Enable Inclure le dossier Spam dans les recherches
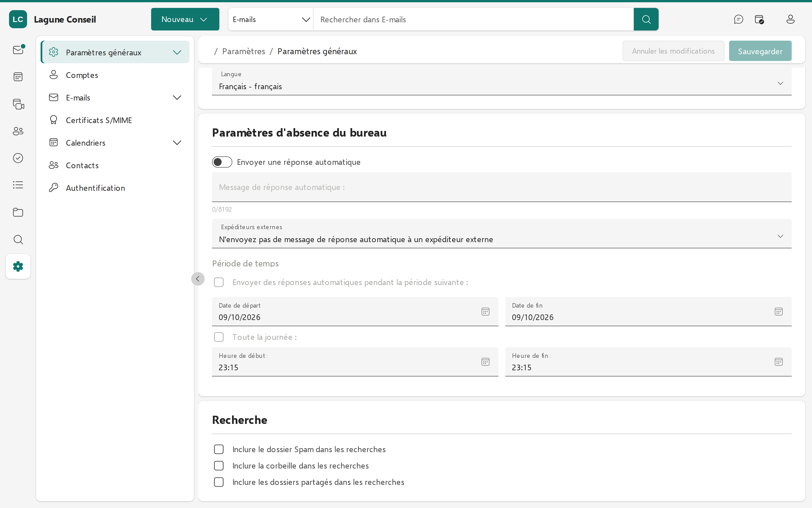The height and width of the screenshot is (508, 812). (x=219, y=449)
